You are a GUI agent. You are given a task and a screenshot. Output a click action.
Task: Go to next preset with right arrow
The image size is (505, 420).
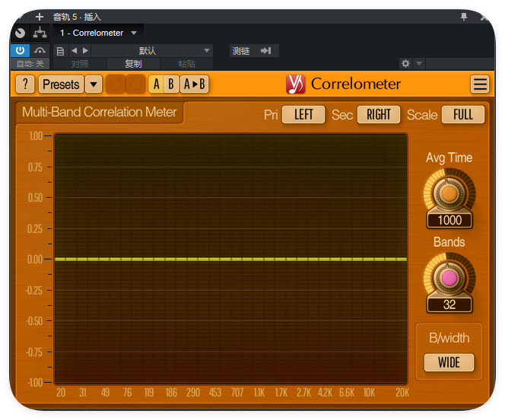click(x=85, y=50)
